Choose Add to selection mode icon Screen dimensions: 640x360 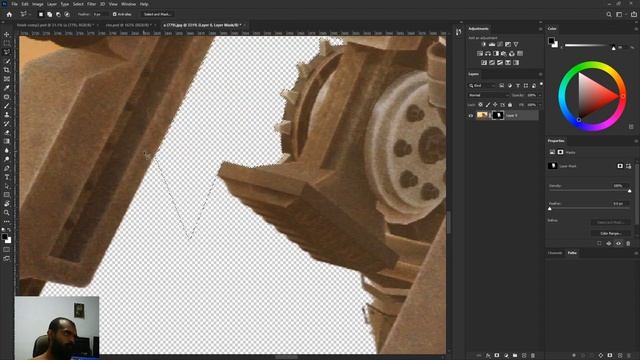click(49, 14)
